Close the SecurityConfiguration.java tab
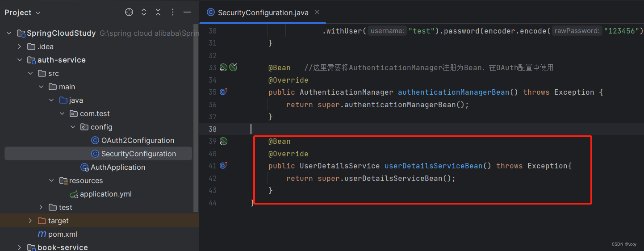The height and width of the screenshot is (251, 644). coord(317,13)
